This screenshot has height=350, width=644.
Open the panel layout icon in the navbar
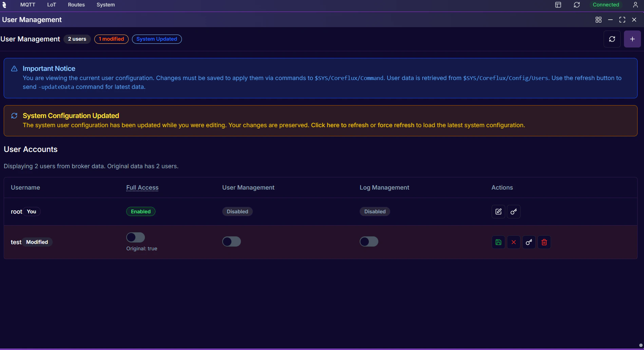click(x=558, y=5)
